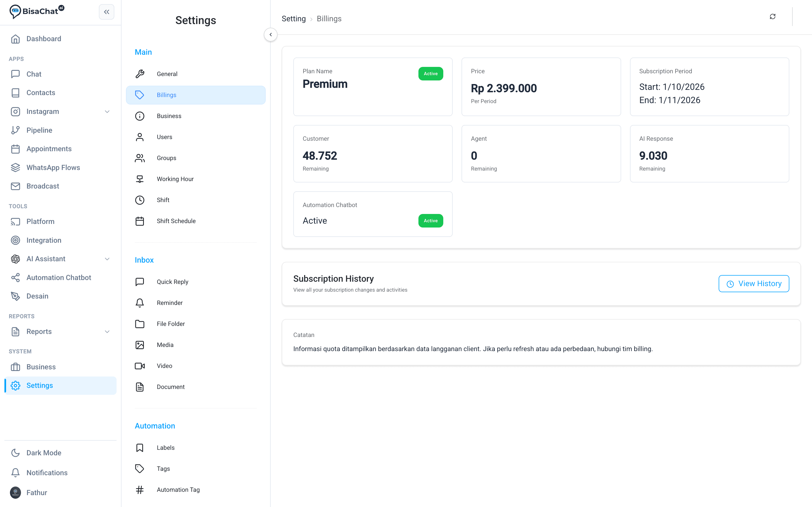Expand the AI Assistant submenu chevron
The image size is (812, 507).
pos(107,259)
